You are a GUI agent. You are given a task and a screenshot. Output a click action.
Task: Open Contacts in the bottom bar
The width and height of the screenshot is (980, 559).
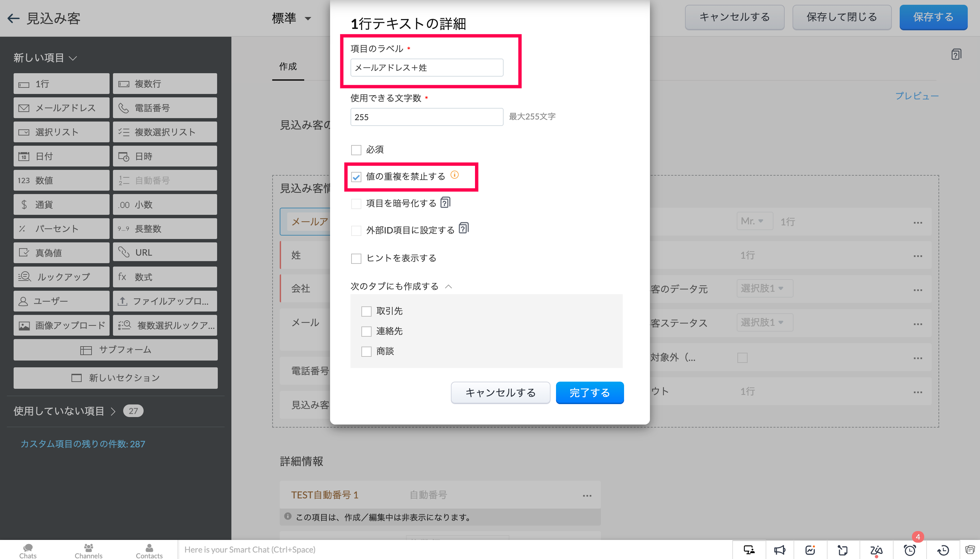pos(149,550)
